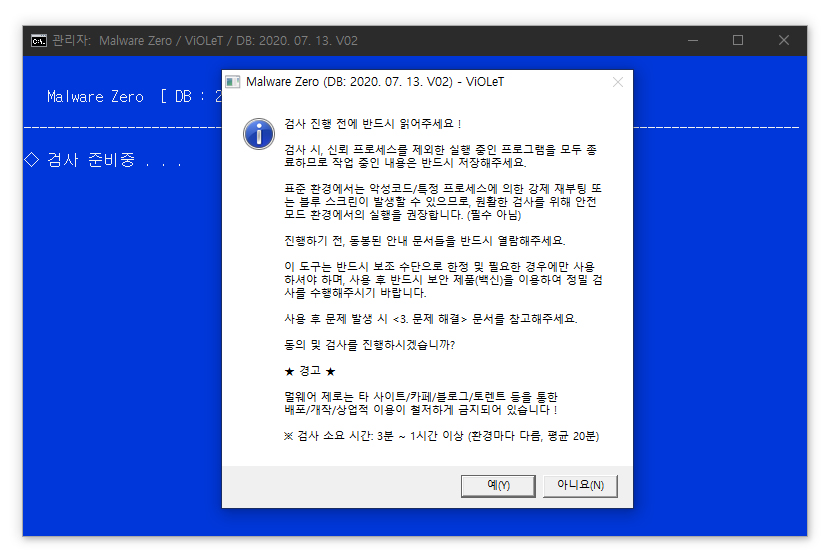Maximize the console window
Image resolution: width=835 pixels, height=560 pixels.
pos(738,40)
